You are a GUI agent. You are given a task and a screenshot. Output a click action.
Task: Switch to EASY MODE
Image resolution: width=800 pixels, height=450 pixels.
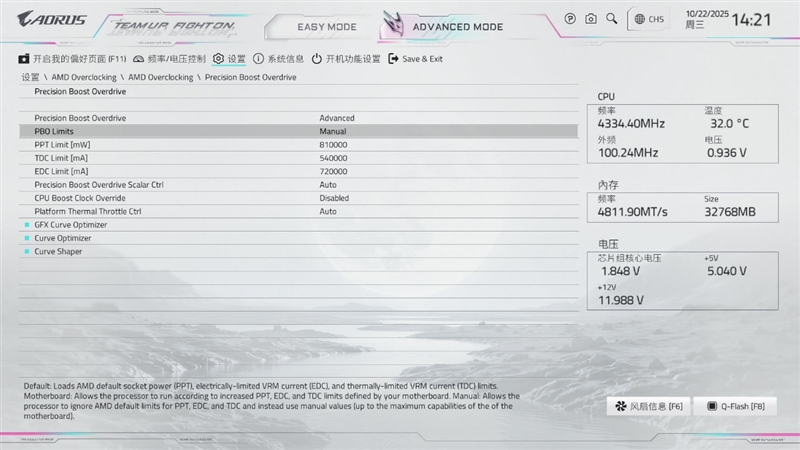(327, 27)
